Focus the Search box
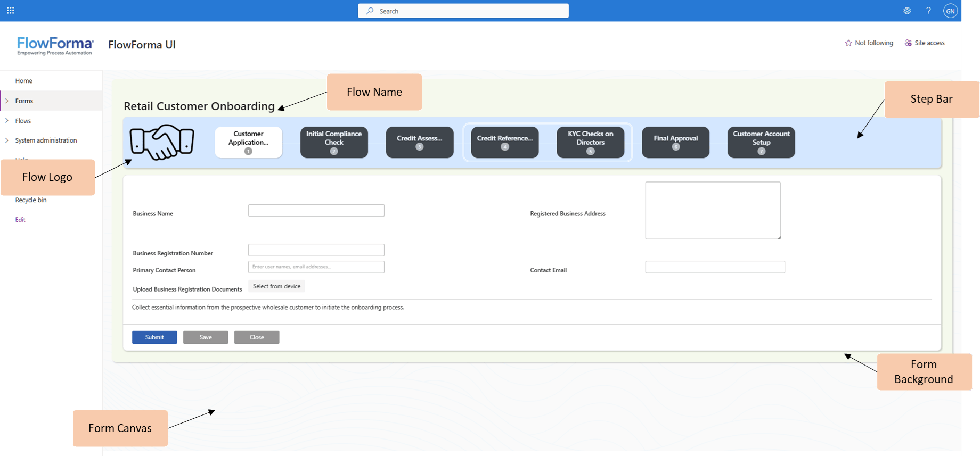The width and height of the screenshot is (980, 456). point(463,11)
